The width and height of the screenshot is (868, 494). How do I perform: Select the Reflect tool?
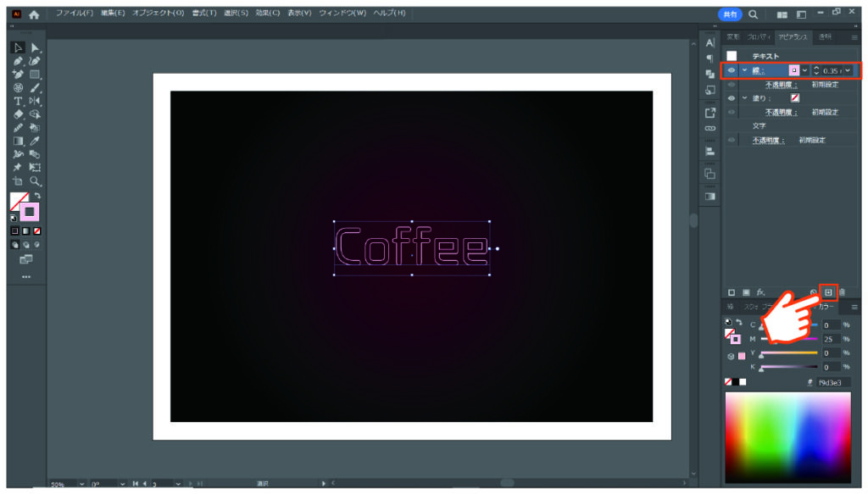coord(35,101)
